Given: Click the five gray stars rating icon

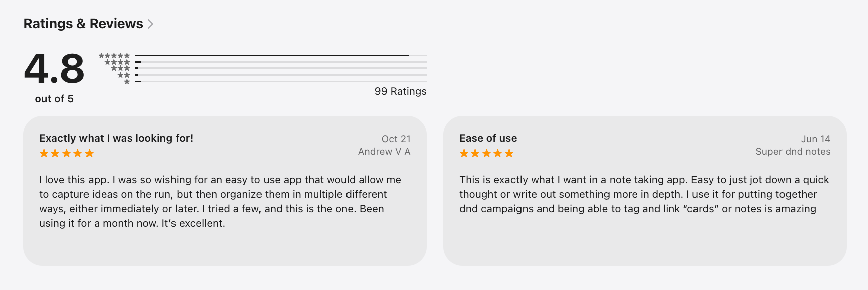Looking at the screenshot, I should pyautogui.click(x=115, y=55).
